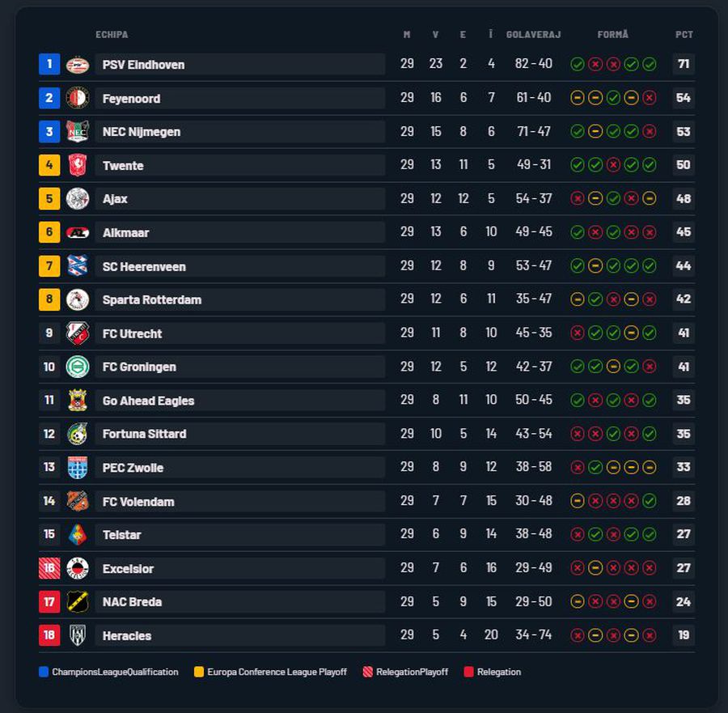Sort table by PCT column header
The image size is (728, 713).
pos(684,35)
